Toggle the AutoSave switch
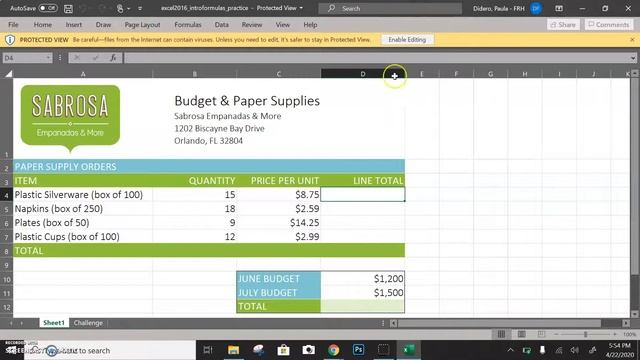The width and height of the screenshot is (640, 360). click(48, 8)
